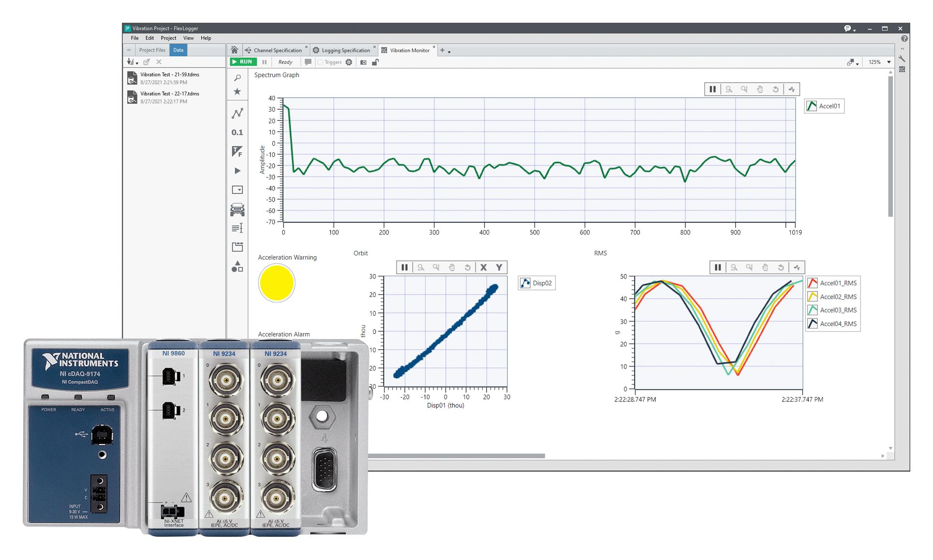This screenshot has width=933, height=560.
Task: Select the flag F palette icon
Action: pos(237,151)
